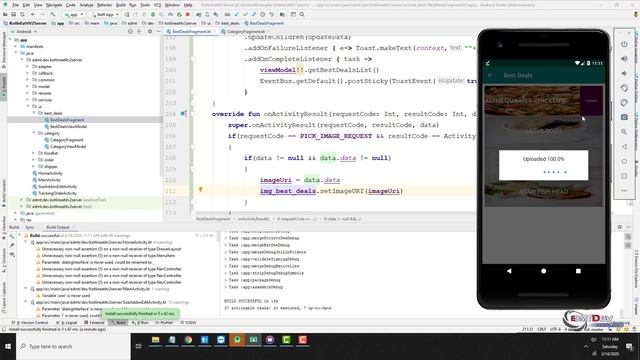This screenshot has width=640, height=360.
Task: Open the Refactor menu
Action: (104, 5)
